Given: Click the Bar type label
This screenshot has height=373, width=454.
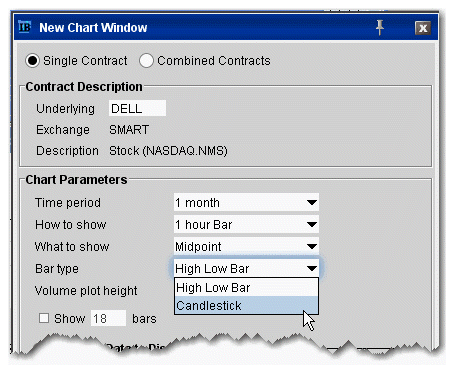Looking at the screenshot, I should (x=57, y=269).
